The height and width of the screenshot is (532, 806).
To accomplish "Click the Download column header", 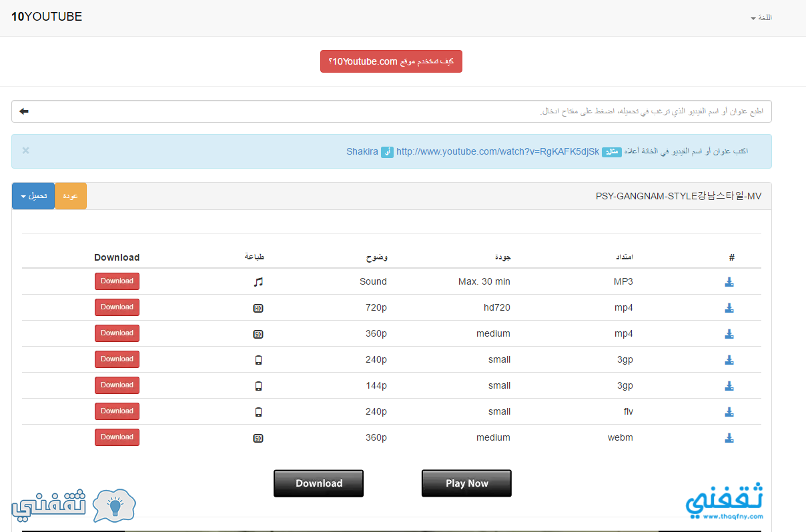I will click(117, 257).
